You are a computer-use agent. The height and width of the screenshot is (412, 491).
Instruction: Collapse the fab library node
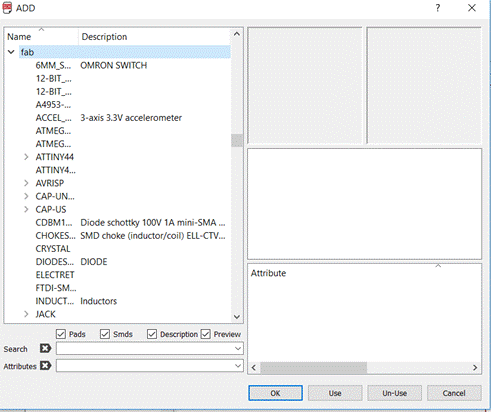(11, 52)
